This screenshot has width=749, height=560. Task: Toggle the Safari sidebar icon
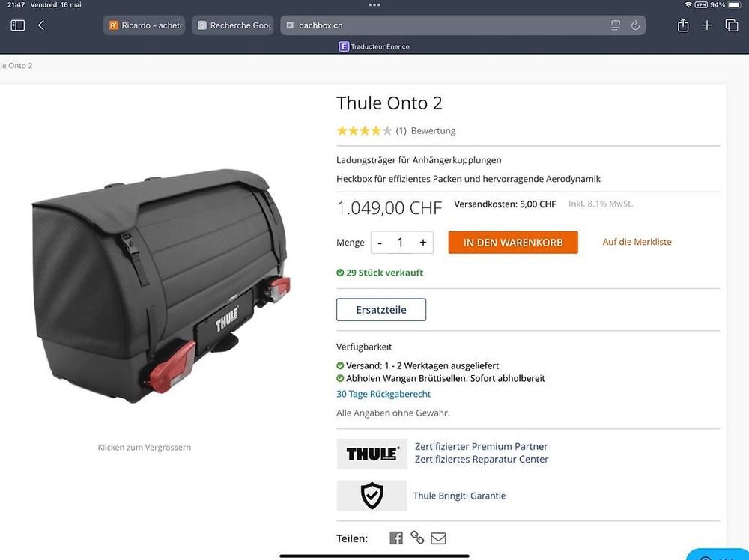(18, 25)
